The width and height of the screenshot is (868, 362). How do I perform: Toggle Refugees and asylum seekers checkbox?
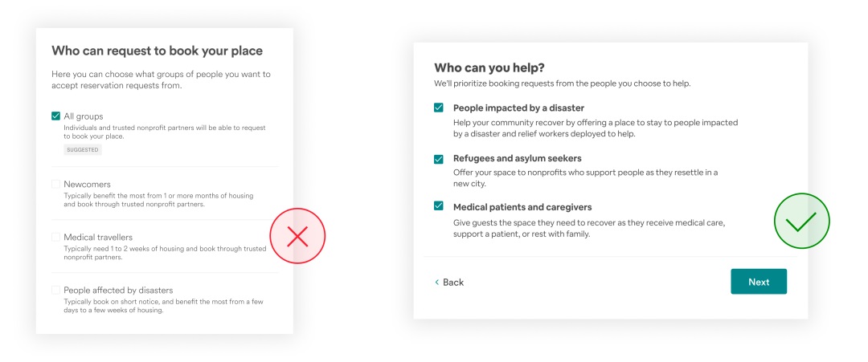tap(439, 159)
